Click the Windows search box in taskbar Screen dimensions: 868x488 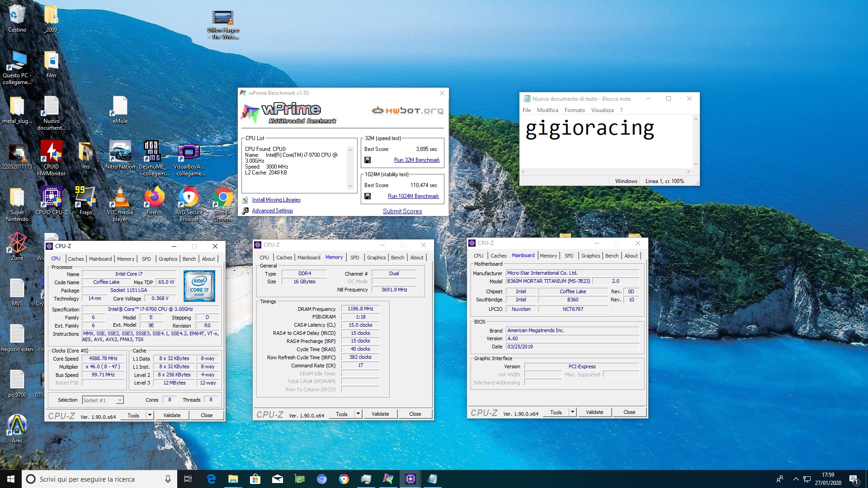pos(99,479)
